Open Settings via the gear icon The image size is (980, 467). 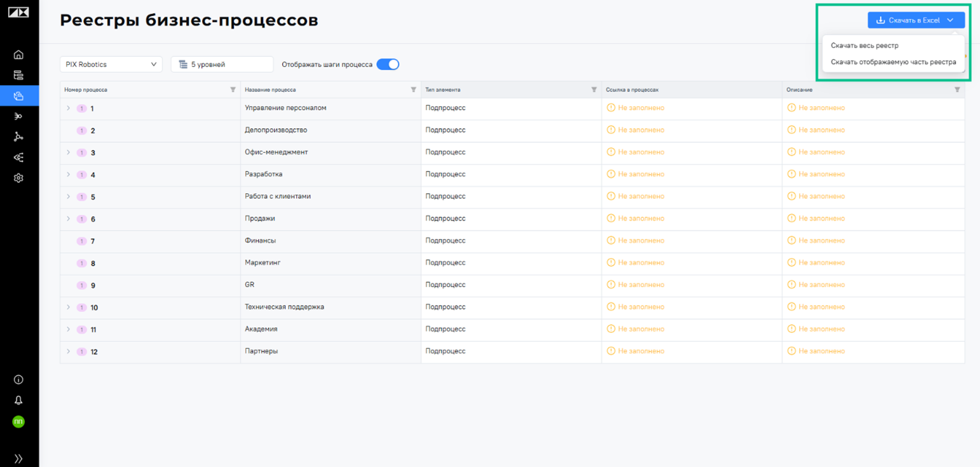18,178
